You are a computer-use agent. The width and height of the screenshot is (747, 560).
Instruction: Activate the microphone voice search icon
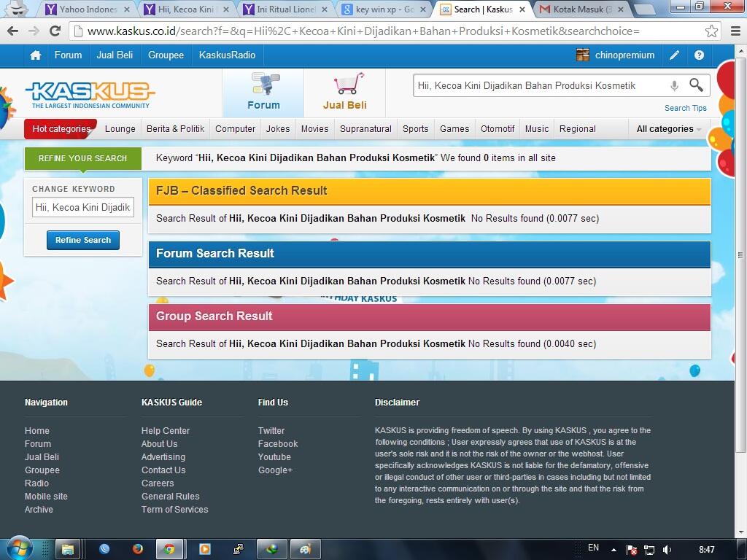(x=674, y=86)
